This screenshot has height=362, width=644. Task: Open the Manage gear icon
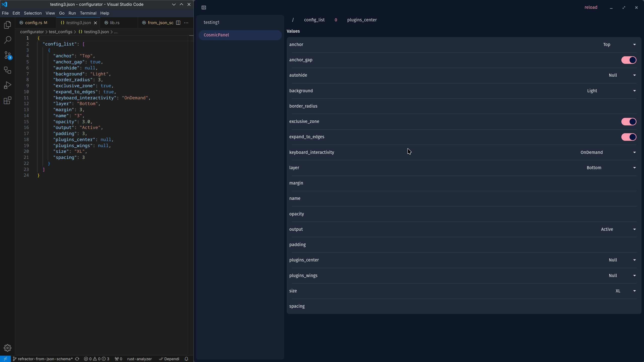pos(8,348)
